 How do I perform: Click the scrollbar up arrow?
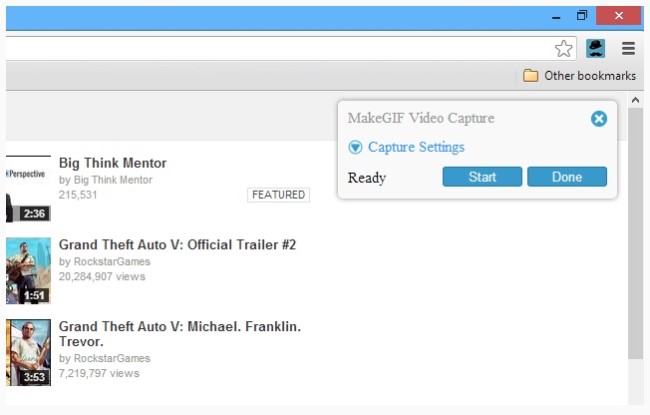coord(635,100)
